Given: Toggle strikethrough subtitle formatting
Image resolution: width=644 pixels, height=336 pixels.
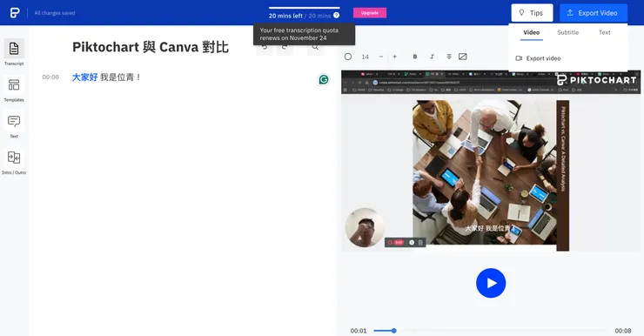Looking at the screenshot, I should pos(449,57).
